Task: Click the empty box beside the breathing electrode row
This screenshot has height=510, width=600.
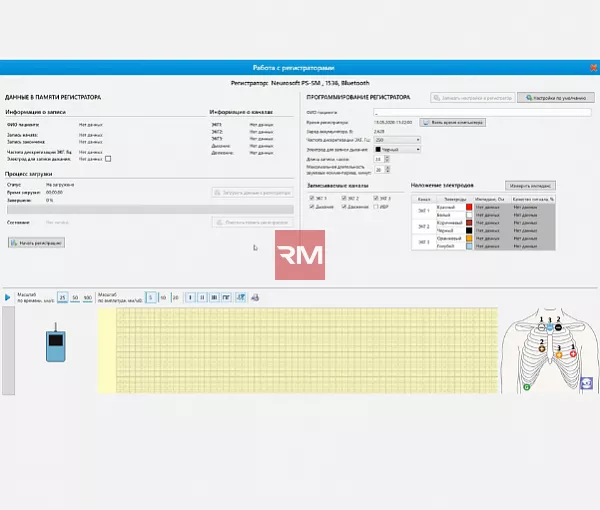Action: (108, 159)
